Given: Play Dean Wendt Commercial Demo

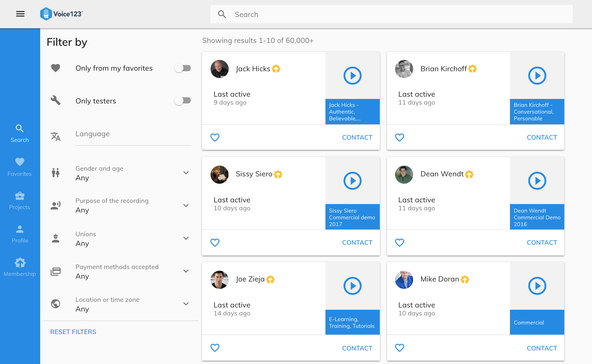Looking at the screenshot, I should pyautogui.click(x=537, y=181).
